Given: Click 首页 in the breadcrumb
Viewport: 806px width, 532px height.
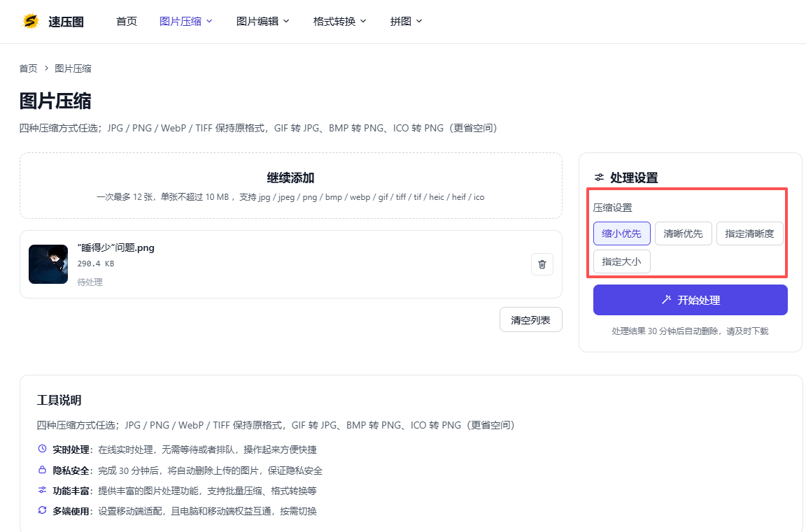Looking at the screenshot, I should (x=28, y=69).
